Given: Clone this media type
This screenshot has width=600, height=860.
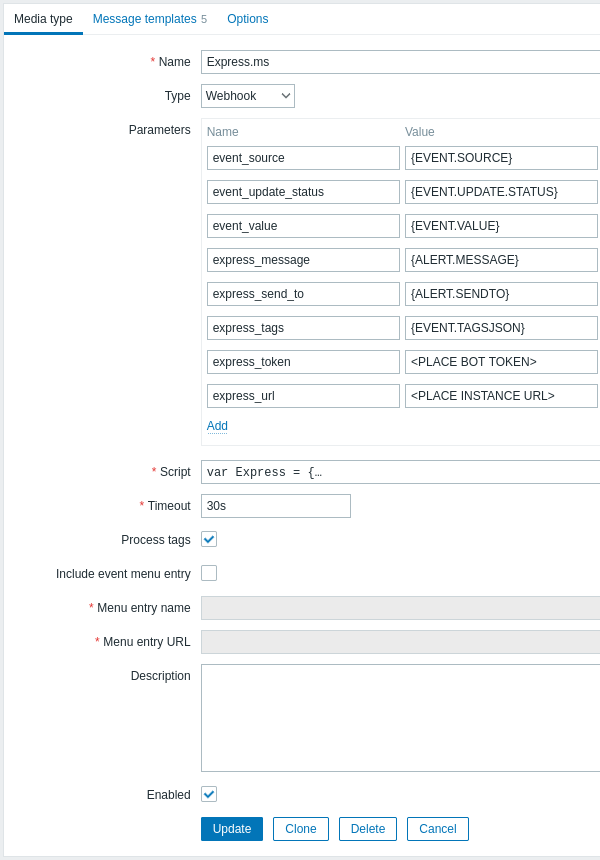Looking at the screenshot, I should (301, 829).
